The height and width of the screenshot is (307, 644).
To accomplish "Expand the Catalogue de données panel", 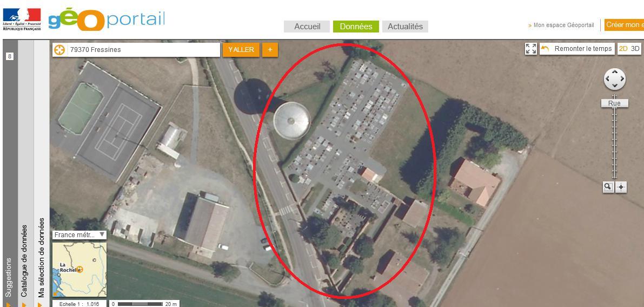I will click(24, 261).
